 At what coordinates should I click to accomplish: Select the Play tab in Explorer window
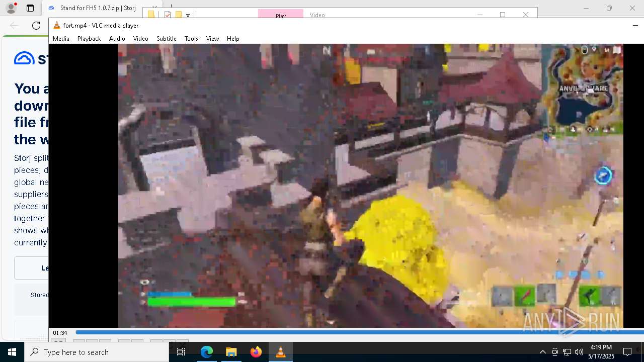[281, 15]
